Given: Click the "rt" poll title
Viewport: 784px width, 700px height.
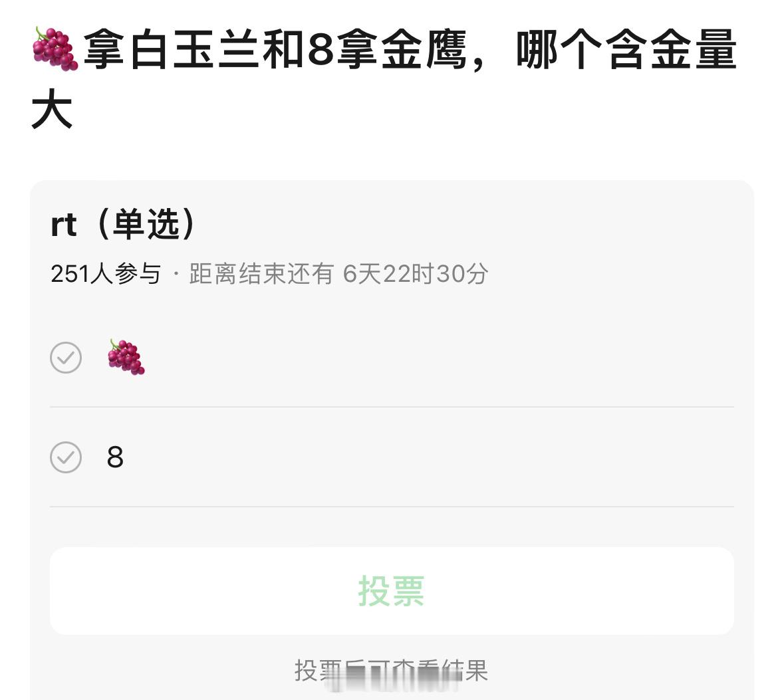Looking at the screenshot, I should pos(63,225).
